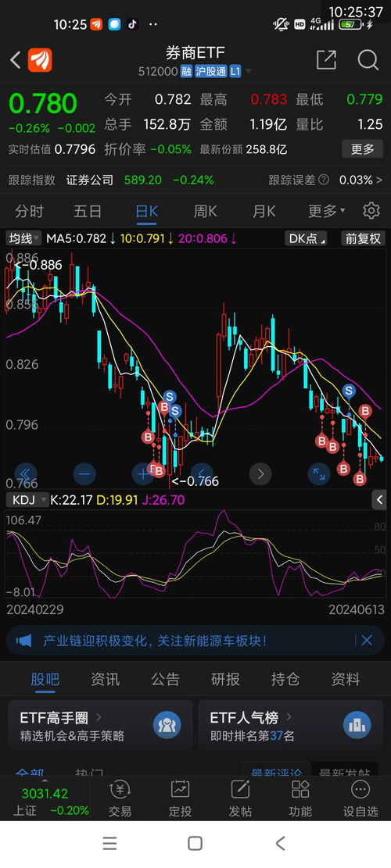
Task: Open the Eastmoney orange app logo
Action: [41, 60]
